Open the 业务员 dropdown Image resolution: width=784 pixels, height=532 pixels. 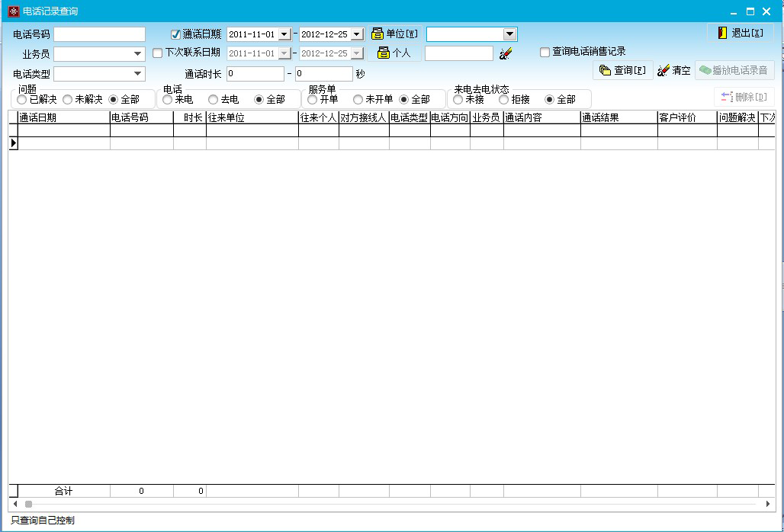pyautogui.click(x=137, y=53)
